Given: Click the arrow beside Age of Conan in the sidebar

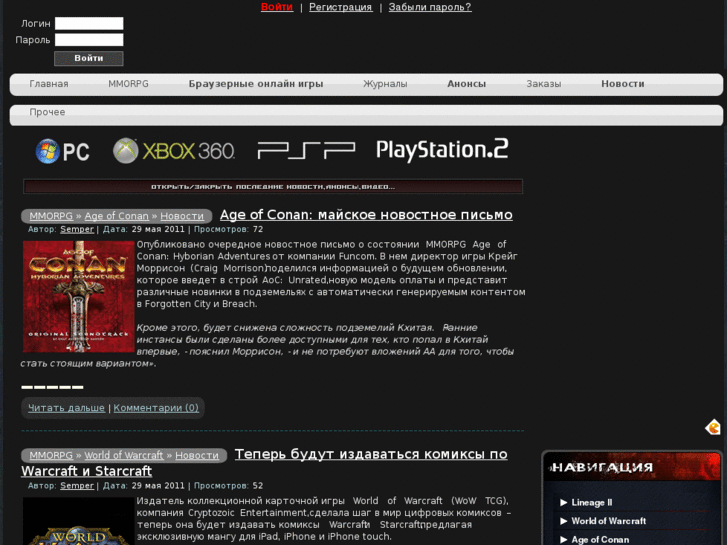Looking at the screenshot, I should click(563, 539).
